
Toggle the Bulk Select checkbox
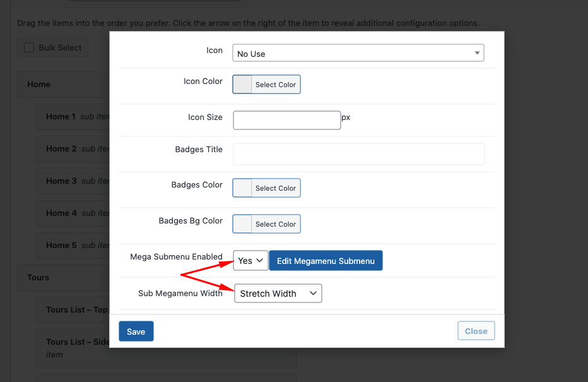(x=29, y=47)
